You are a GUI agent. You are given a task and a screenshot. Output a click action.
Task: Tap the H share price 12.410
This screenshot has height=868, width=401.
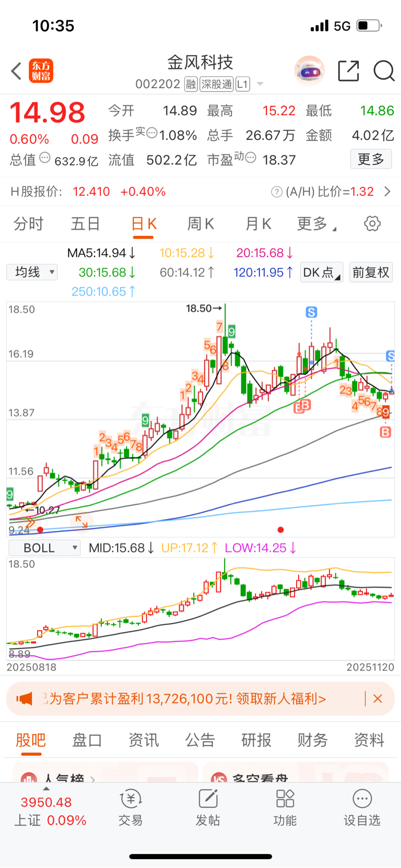pyautogui.click(x=91, y=192)
